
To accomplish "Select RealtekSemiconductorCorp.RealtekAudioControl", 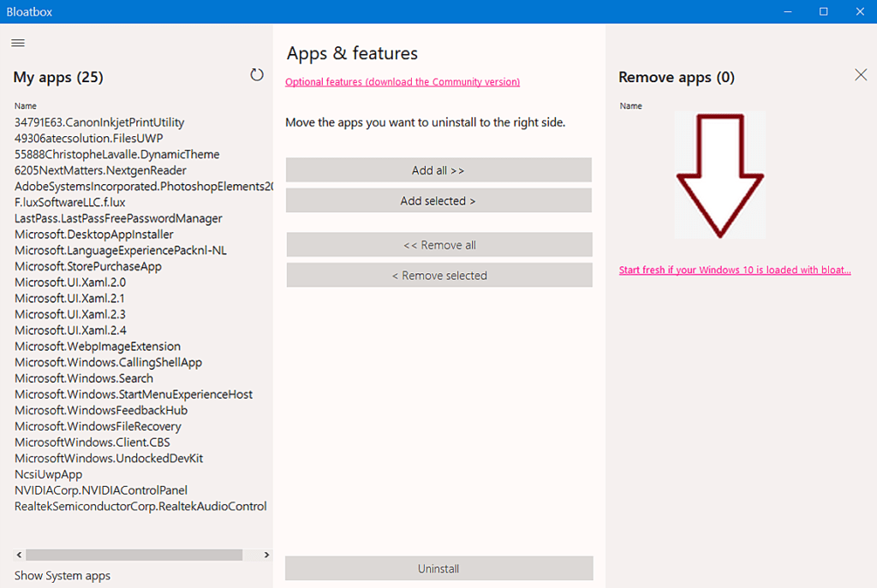I will [141, 507].
